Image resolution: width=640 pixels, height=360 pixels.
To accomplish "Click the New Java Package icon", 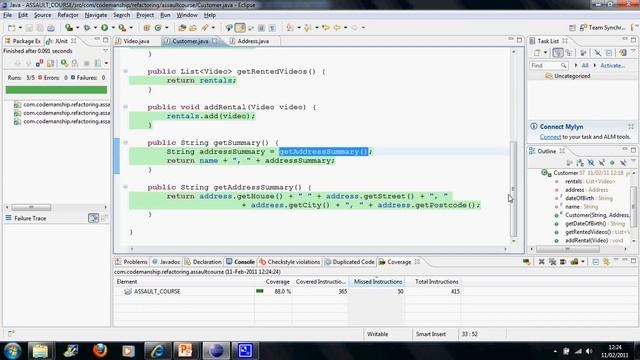I will click(x=147, y=28).
